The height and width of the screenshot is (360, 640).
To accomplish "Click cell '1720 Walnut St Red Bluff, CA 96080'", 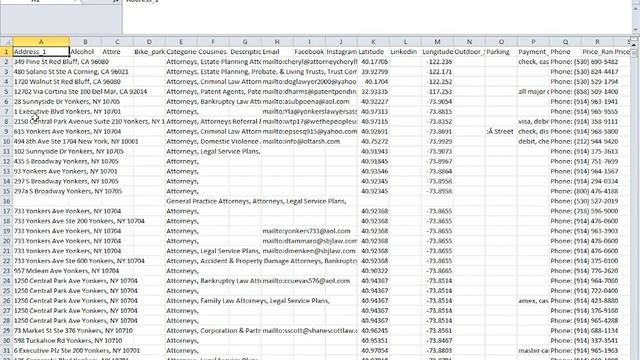I will tap(41, 82).
